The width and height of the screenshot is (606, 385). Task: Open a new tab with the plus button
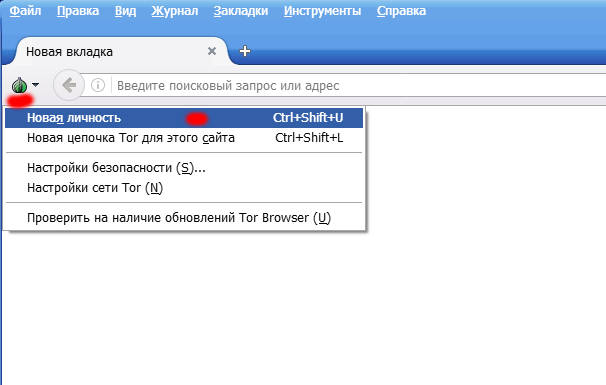pos(245,51)
